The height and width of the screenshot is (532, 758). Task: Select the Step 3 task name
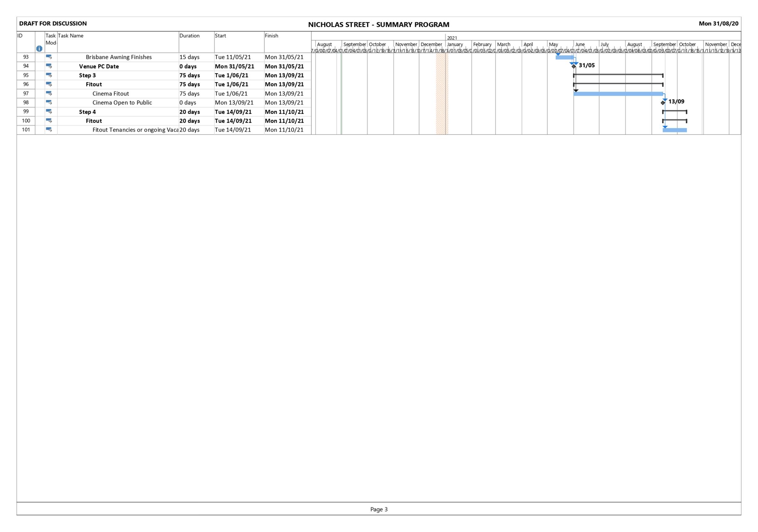pyautogui.click(x=87, y=75)
